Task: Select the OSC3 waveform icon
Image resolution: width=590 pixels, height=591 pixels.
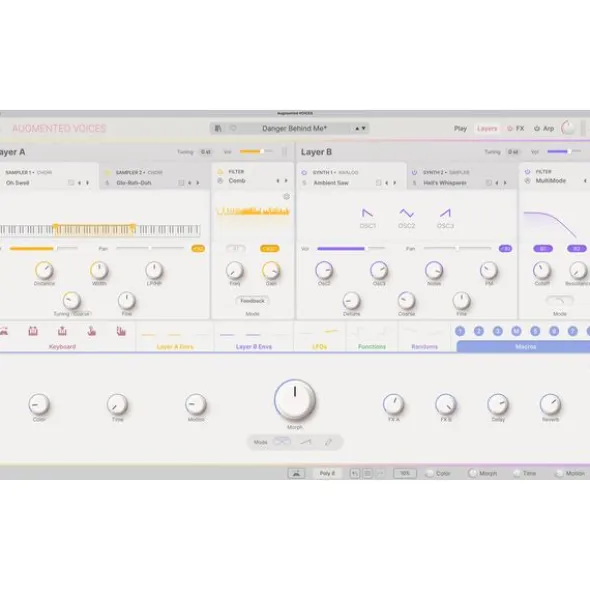Action: 445,213
